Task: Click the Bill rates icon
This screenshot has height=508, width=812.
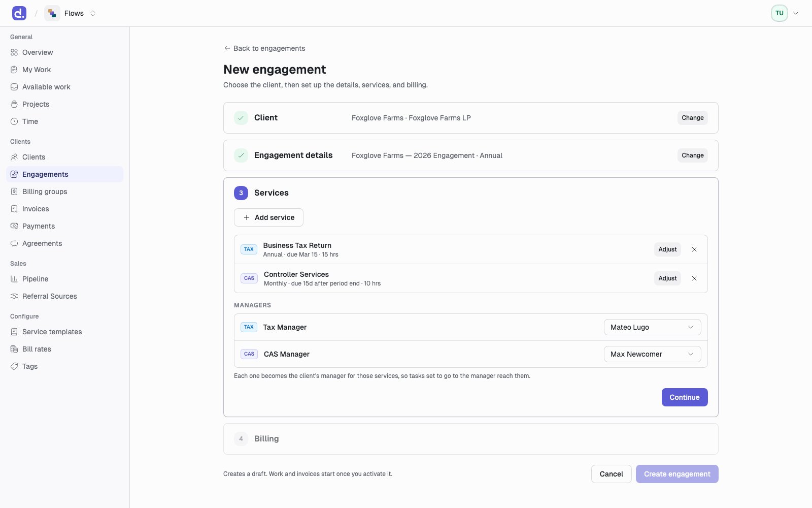Action: 14,349
